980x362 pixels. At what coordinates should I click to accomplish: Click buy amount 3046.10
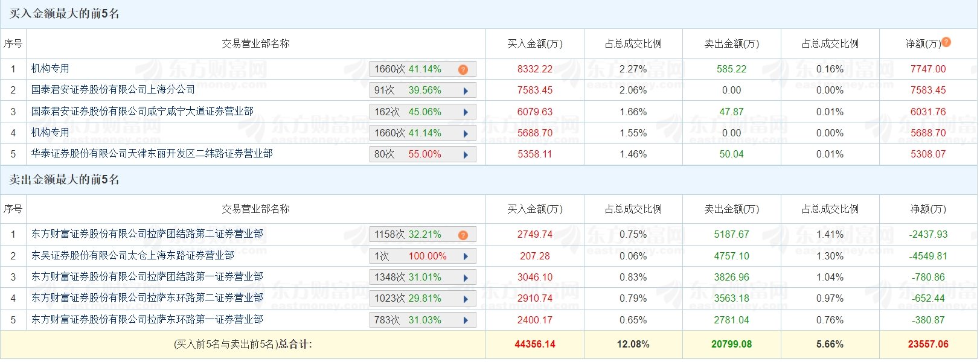(x=535, y=278)
